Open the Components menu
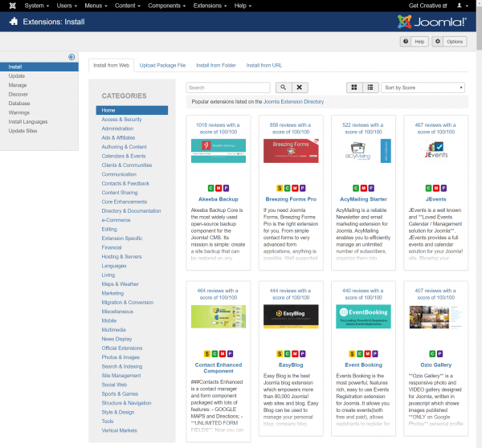Screen dimensions: 482x448 (166, 6)
